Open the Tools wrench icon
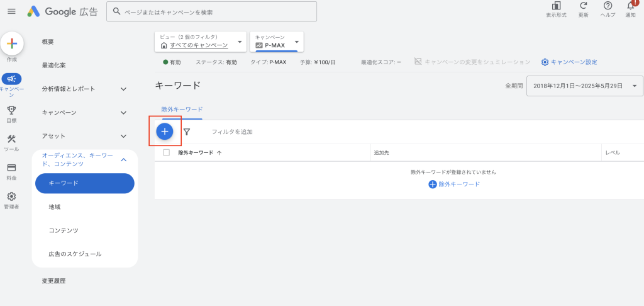Viewport: 644px width, 306px height. coord(11,139)
